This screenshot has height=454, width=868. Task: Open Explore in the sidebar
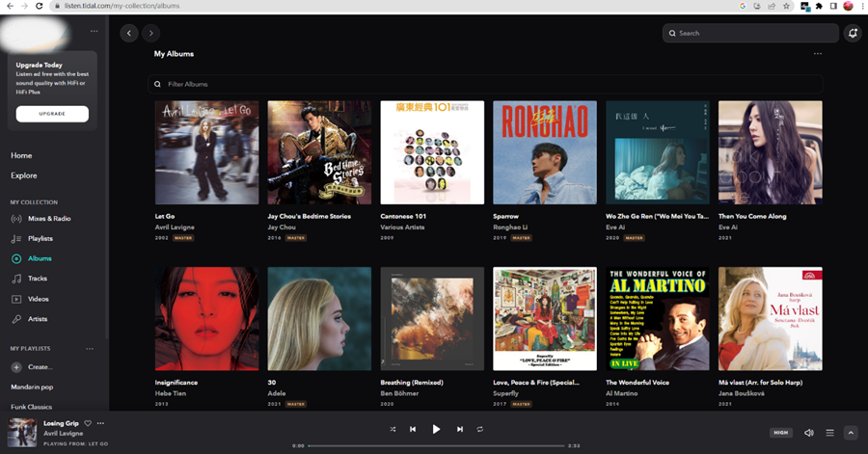tap(24, 175)
